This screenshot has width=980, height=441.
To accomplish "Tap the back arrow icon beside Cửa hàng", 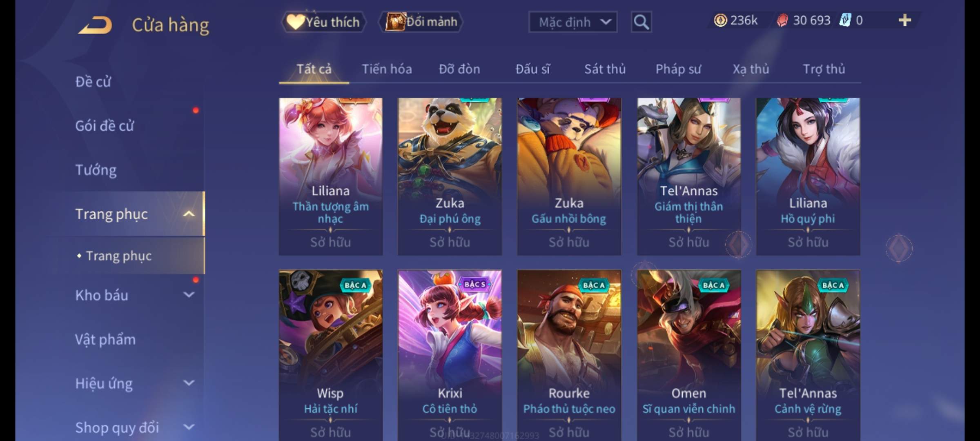I will click(96, 25).
